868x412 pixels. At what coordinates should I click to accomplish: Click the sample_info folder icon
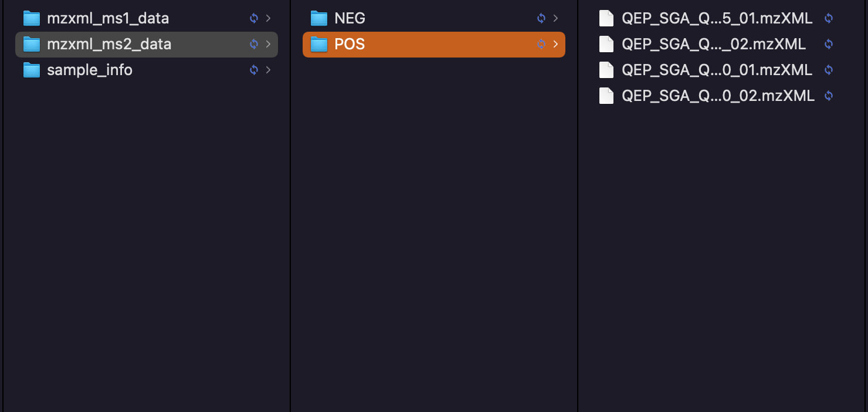(31, 70)
